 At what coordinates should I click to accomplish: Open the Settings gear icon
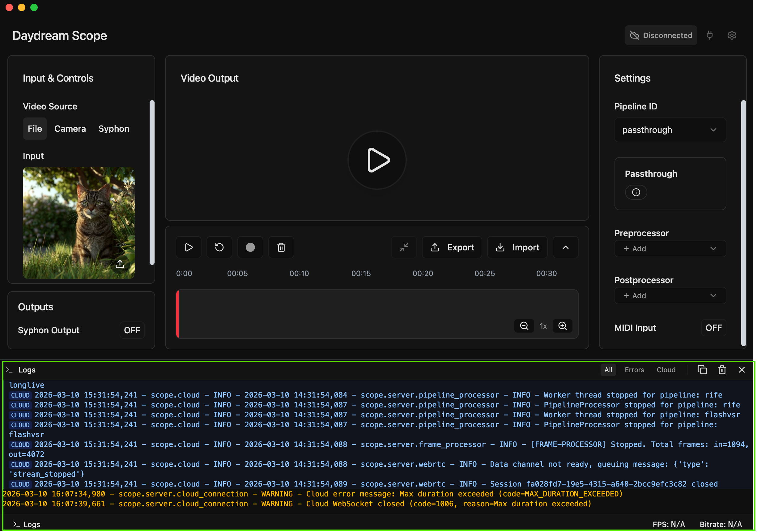(x=732, y=35)
